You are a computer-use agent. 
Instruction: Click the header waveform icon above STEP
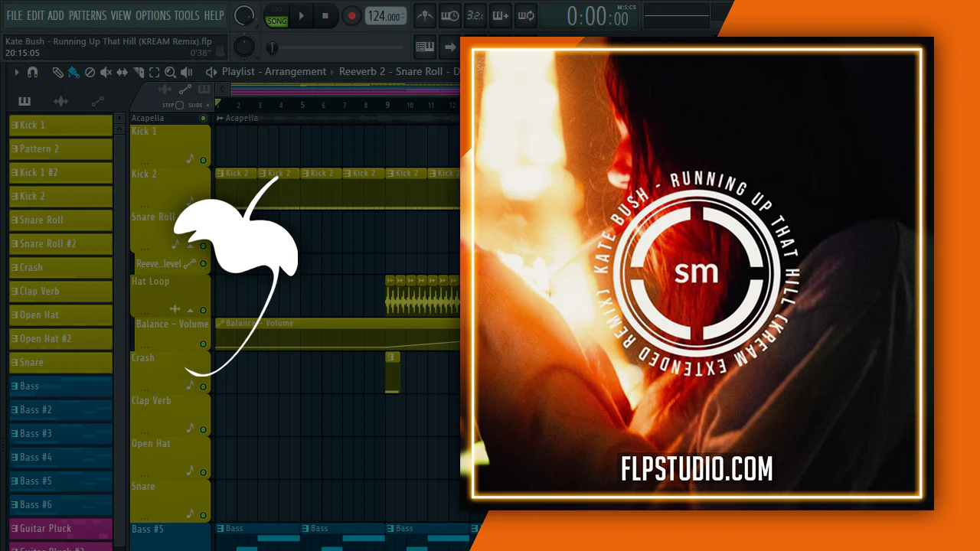pos(165,90)
